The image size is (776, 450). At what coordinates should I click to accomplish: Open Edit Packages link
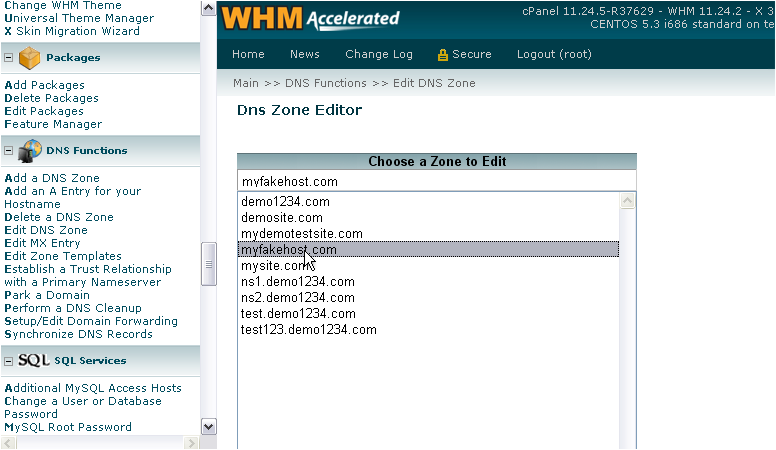point(44,111)
